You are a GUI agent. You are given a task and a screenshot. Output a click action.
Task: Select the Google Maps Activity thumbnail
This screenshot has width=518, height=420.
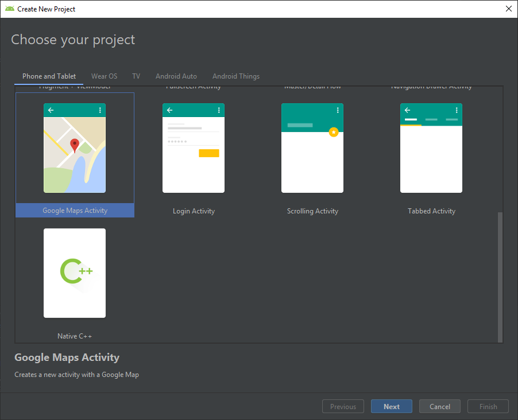75,148
